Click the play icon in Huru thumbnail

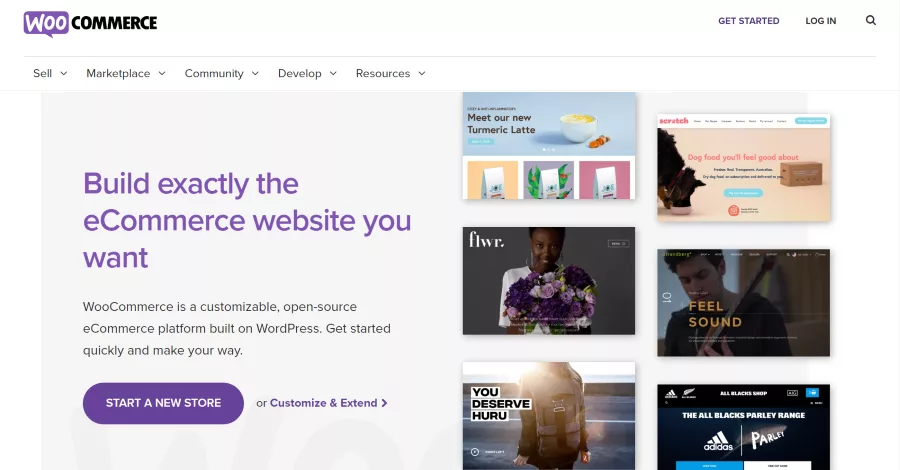coord(475,452)
